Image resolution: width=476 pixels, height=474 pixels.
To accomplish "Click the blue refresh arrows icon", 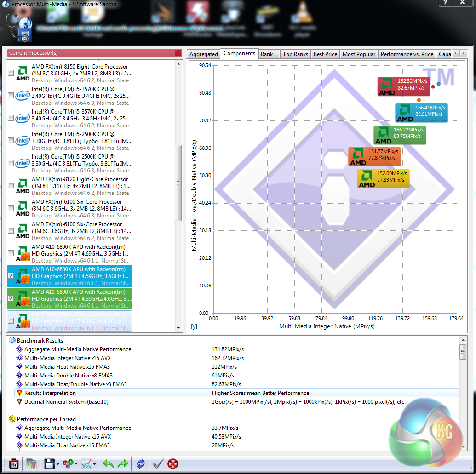I will (x=141, y=464).
